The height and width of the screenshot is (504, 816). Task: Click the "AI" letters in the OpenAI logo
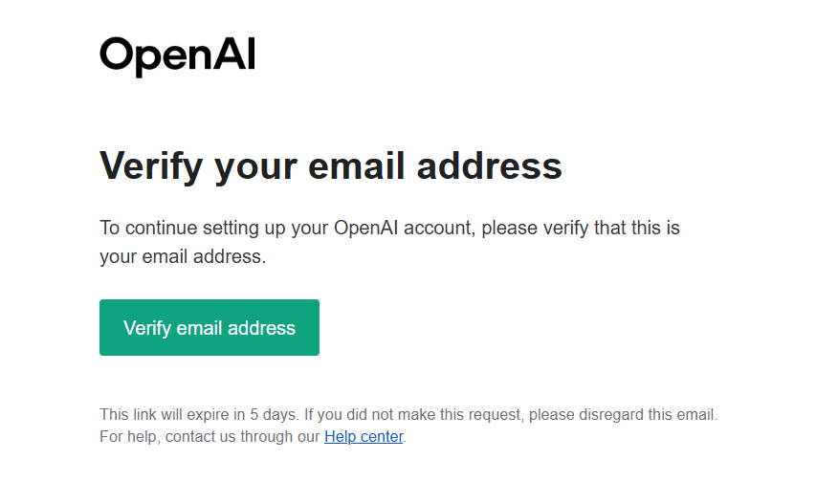coord(234,54)
